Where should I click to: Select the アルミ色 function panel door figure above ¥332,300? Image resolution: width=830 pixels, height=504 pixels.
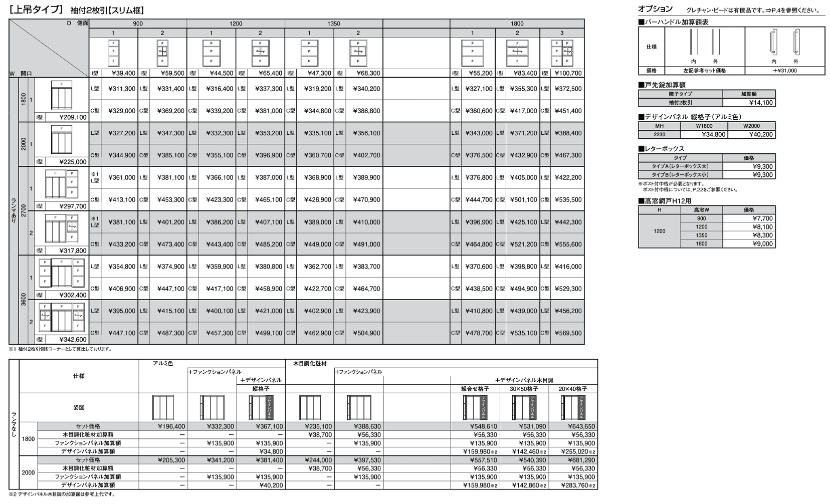click(212, 408)
